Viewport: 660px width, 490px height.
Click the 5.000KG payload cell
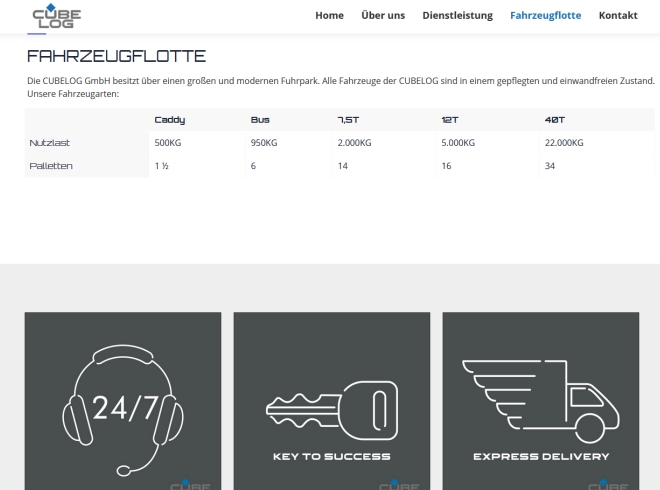(488, 143)
